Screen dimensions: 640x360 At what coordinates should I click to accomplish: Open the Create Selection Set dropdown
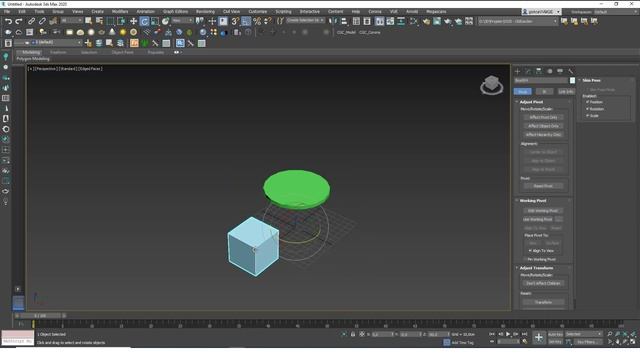[305, 21]
